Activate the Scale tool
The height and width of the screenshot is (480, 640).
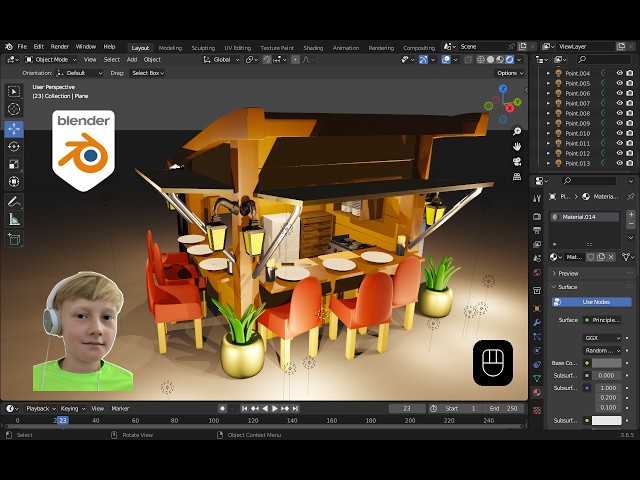coord(14,164)
